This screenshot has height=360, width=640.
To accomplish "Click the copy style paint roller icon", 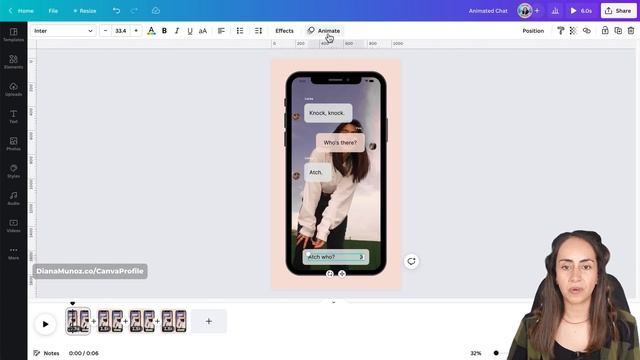I will [560, 31].
